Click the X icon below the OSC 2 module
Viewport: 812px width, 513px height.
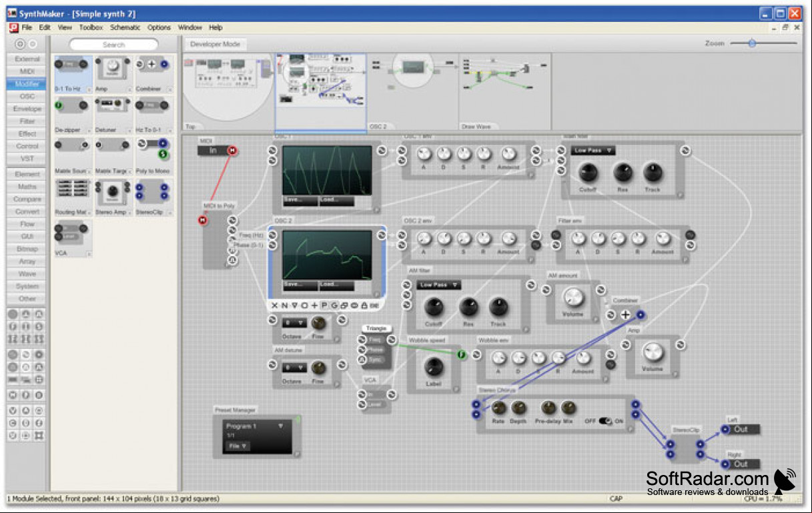274,306
